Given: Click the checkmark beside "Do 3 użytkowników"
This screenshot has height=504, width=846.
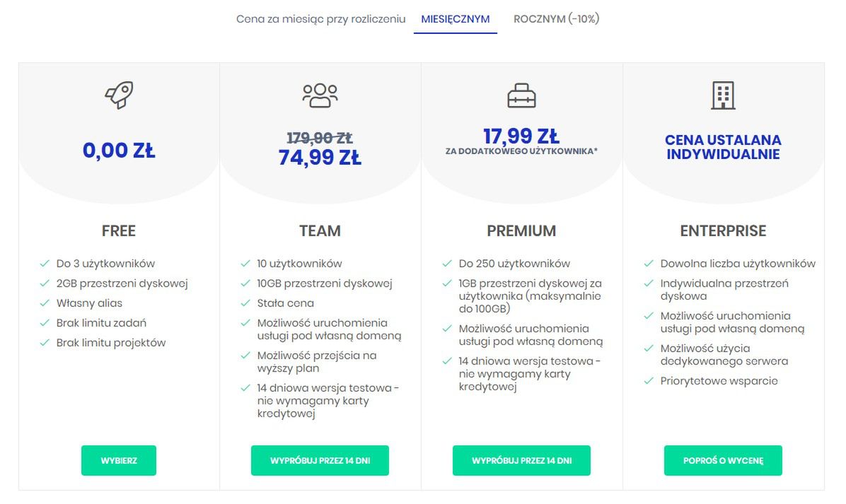Looking at the screenshot, I should [x=45, y=264].
